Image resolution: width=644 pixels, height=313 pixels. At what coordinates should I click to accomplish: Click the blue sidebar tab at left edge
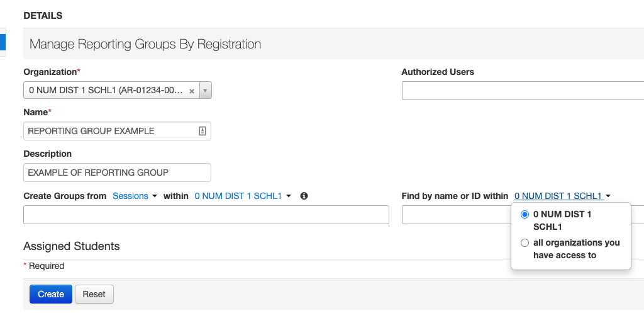tap(3, 42)
